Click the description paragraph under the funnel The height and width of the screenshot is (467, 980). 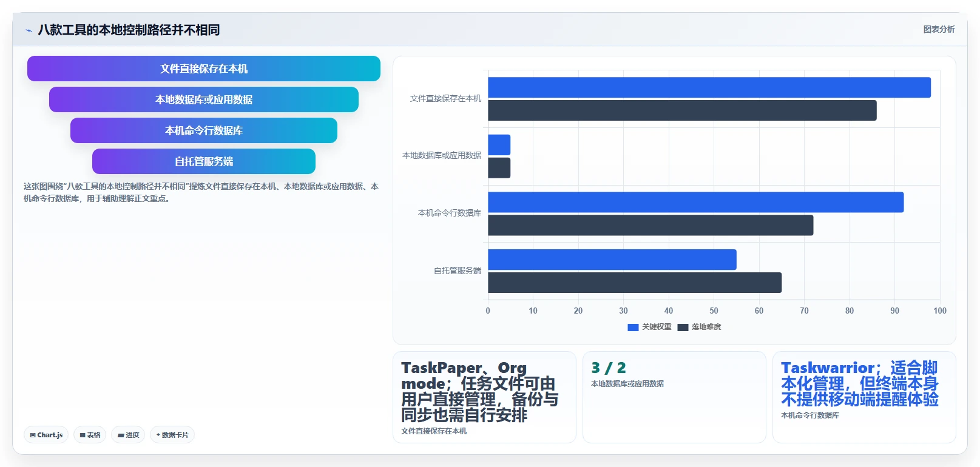coord(201,192)
